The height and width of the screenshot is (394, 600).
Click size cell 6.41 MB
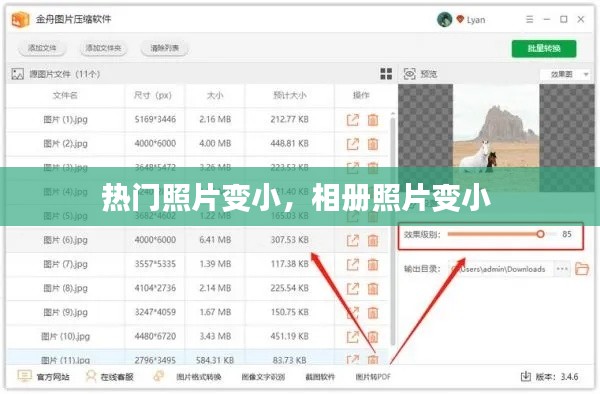click(215, 240)
